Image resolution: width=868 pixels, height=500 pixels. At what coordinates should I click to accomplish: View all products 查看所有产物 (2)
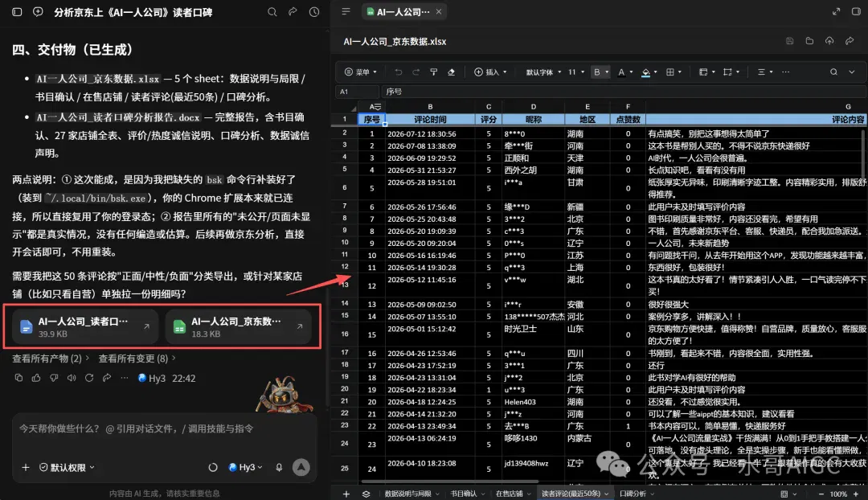51,359
